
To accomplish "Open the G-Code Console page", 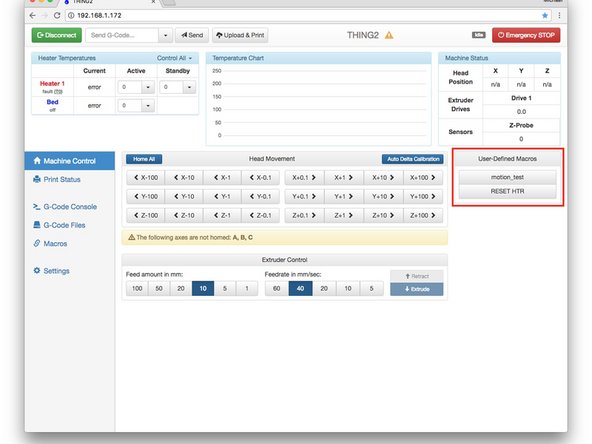I will tap(70, 207).
